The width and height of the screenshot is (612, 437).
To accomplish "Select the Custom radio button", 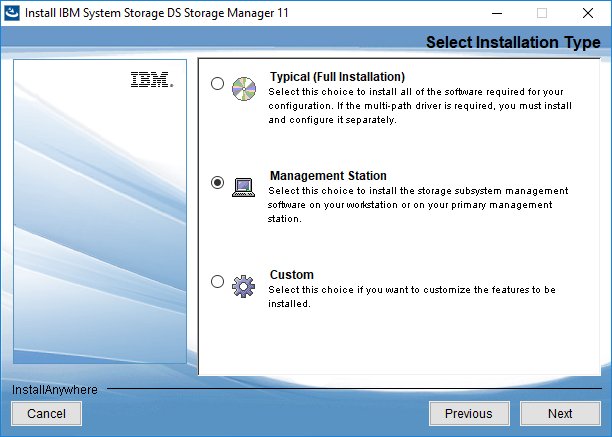I will click(217, 281).
